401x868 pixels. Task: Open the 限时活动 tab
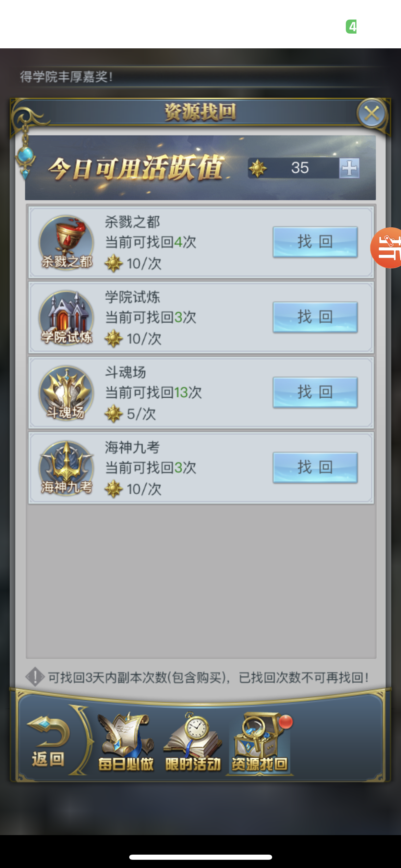tap(193, 743)
